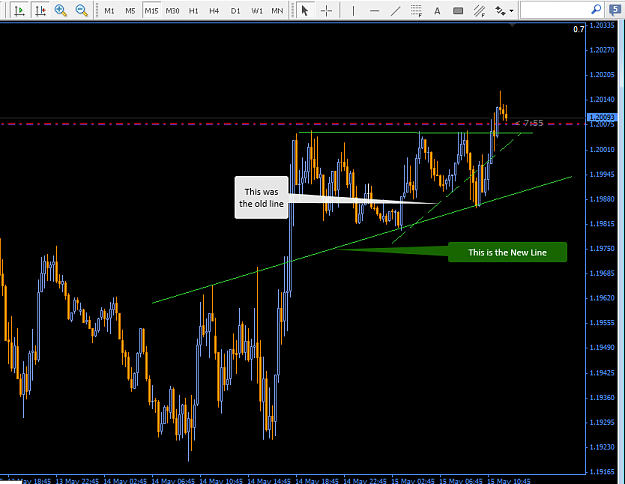Click the '0.7' value above the chart
The image size is (625, 484).
click(579, 29)
